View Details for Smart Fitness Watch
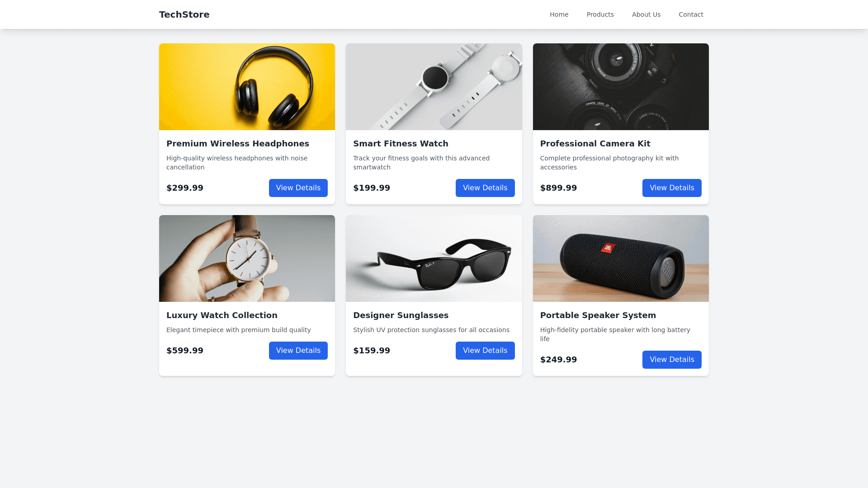 tap(485, 188)
